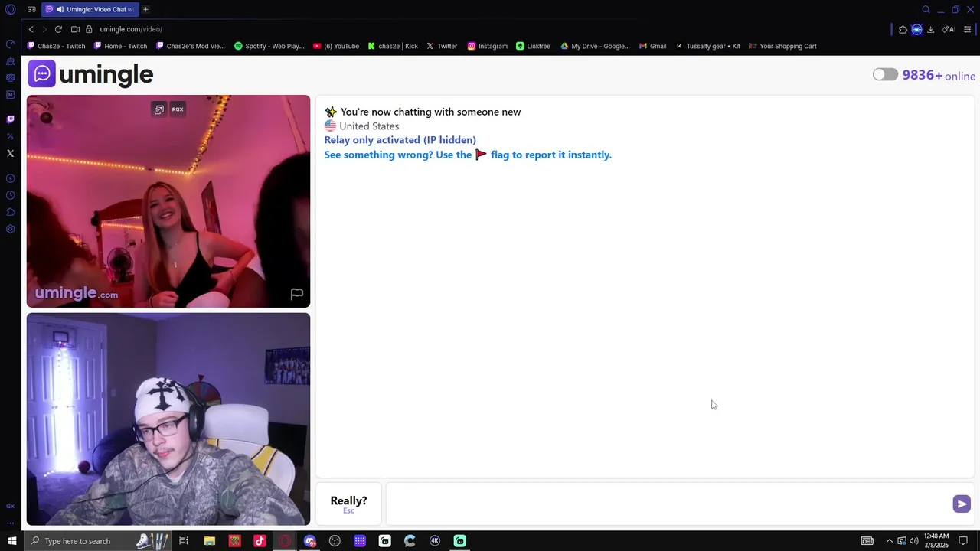
Task: Reload the current page
Action: tap(58, 29)
